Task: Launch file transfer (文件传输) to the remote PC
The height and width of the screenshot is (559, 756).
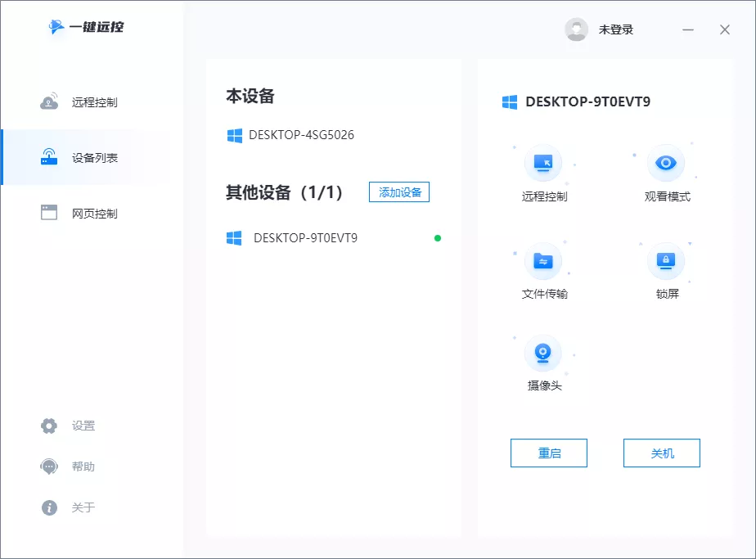Action: coord(544,266)
